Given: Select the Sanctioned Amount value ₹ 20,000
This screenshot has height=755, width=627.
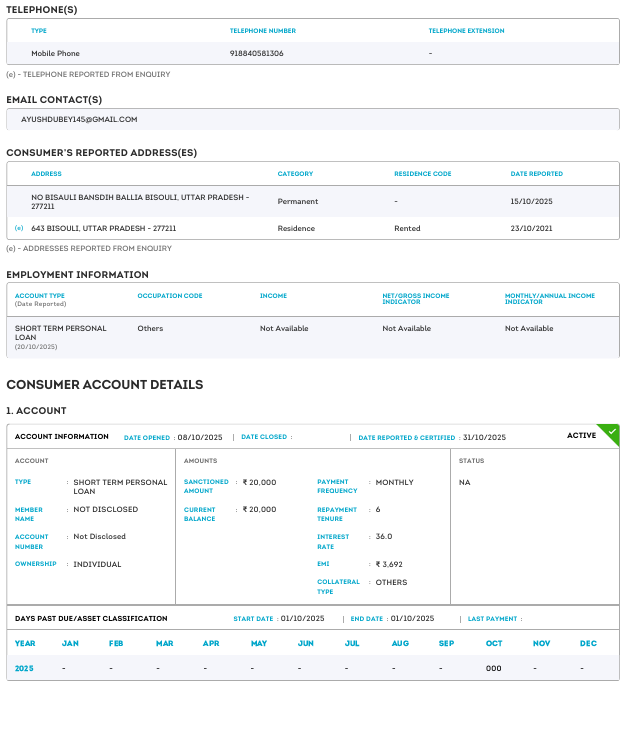Looking at the screenshot, I should (259, 482).
